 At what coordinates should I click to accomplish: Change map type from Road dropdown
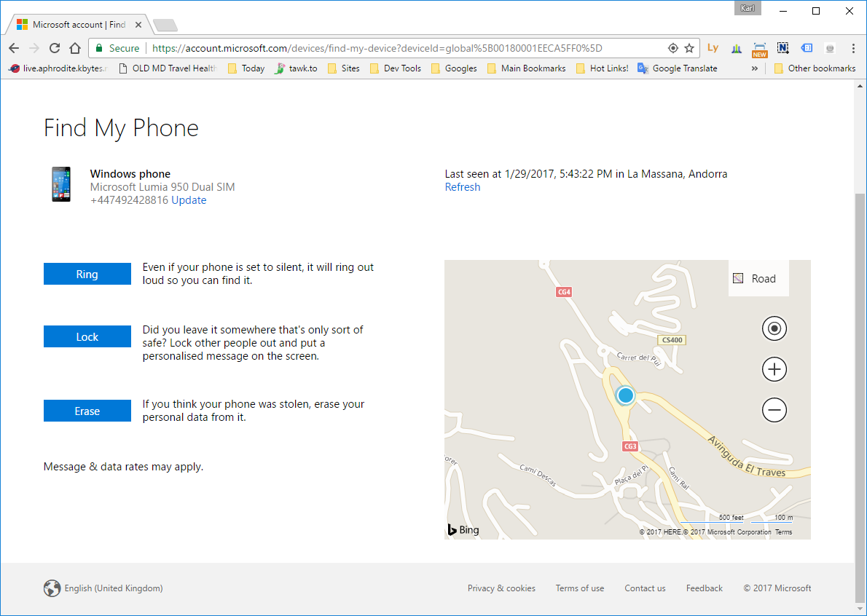tap(758, 278)
